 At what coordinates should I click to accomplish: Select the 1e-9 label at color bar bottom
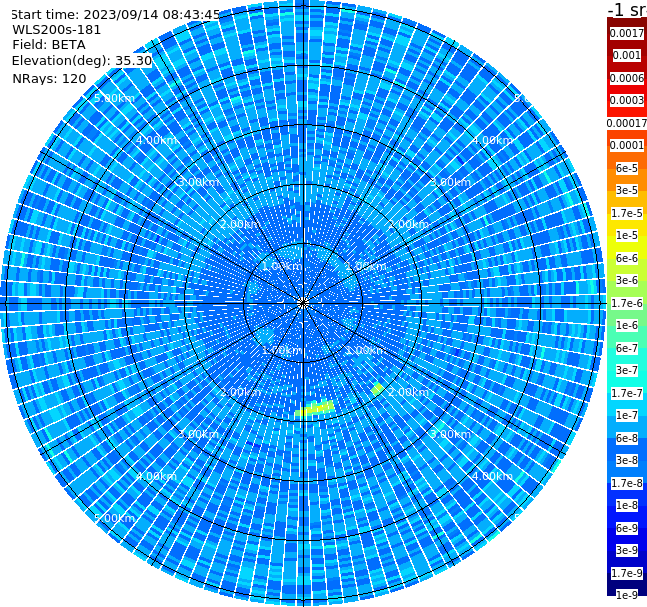pyautogui.click(x=627, y=595)
